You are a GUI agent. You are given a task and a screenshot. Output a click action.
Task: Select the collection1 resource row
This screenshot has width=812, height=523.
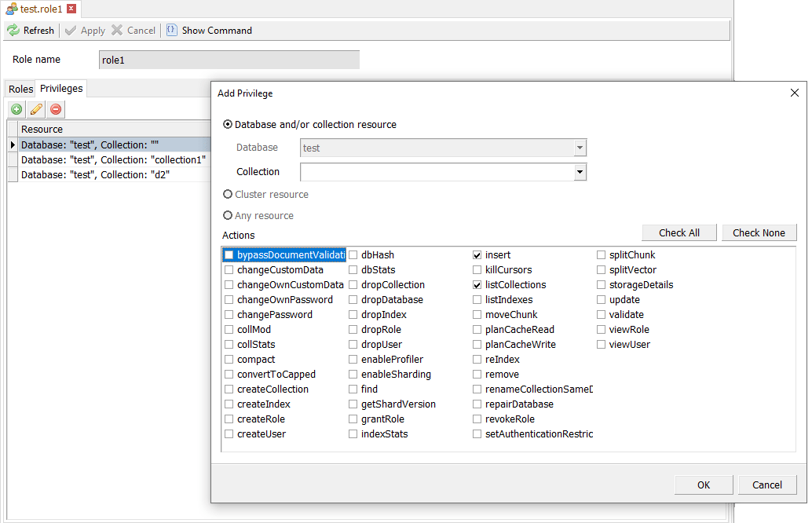[x=113, y=159]
